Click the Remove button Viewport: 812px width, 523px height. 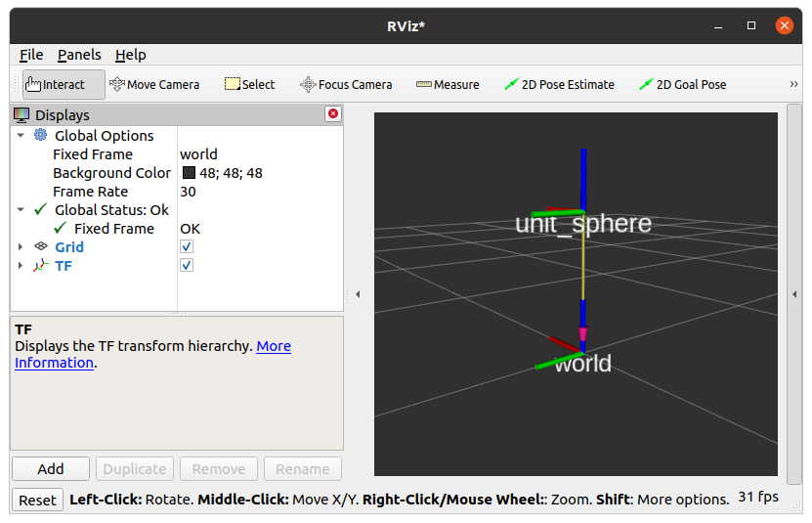[219, 468]
